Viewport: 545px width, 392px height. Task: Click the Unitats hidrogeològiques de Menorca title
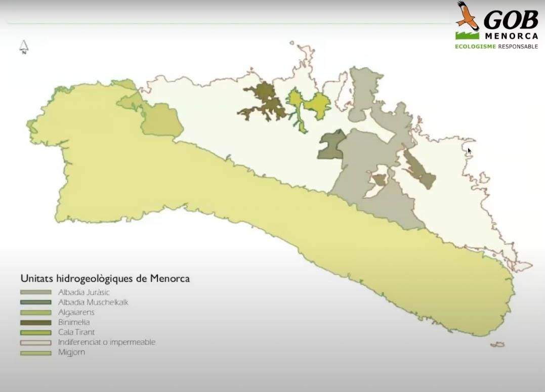point(105,279)
